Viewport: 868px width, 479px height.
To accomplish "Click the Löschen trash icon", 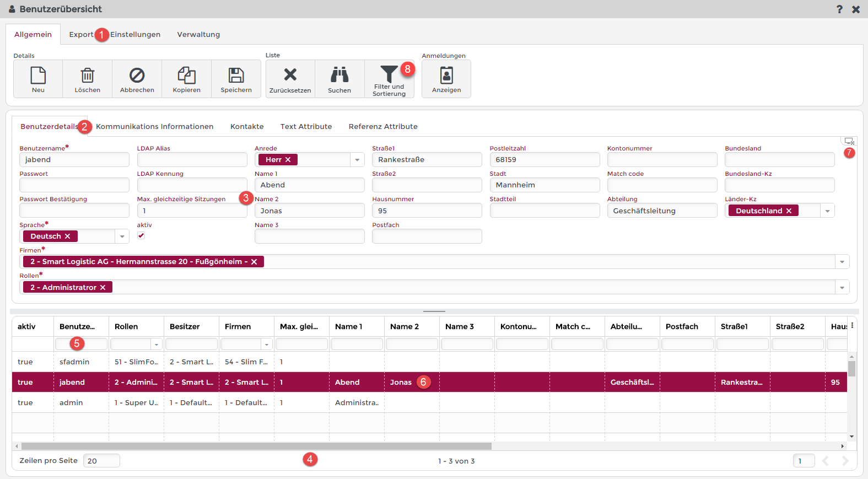I will pyautogui.click(x=88, y=76).
